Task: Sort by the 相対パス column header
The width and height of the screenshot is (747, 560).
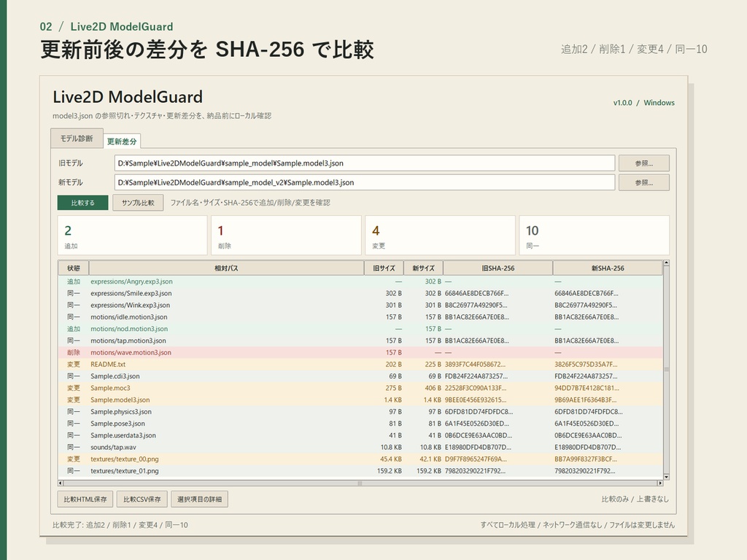Action: [226, 268]
